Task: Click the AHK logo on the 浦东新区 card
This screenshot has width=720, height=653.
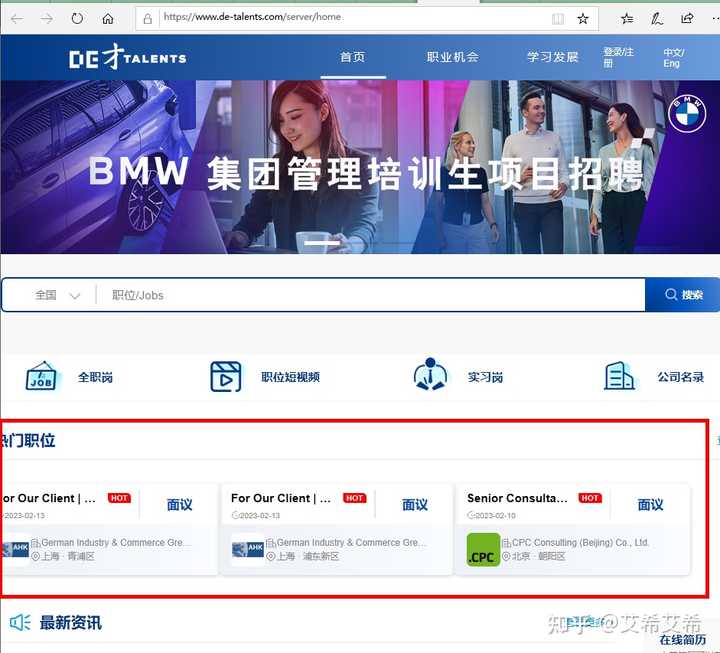Action: (248, 549)
